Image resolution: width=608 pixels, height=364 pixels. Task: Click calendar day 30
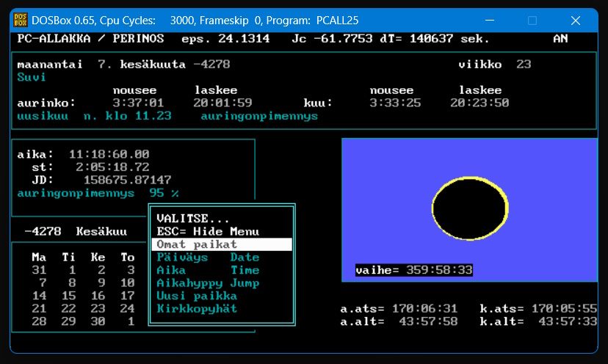(x=98, y=321)
